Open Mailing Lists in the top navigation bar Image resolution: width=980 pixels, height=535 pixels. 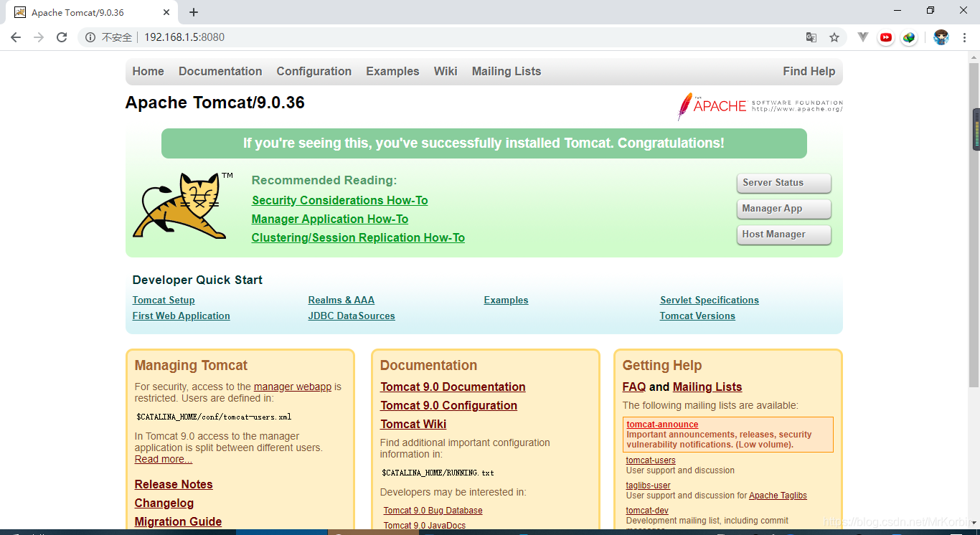(507, 71)
